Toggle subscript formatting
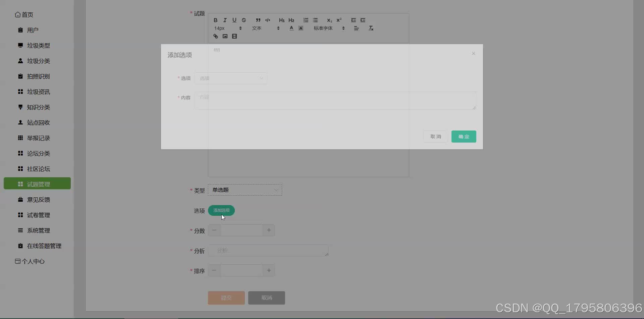The width and height of the screenshot is (644, 319). pyautogui.click(x=330, y=20)
